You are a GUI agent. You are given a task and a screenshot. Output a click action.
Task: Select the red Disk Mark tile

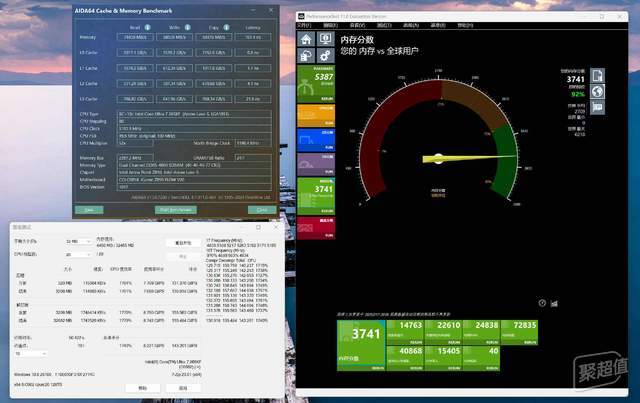click(316, 228)
